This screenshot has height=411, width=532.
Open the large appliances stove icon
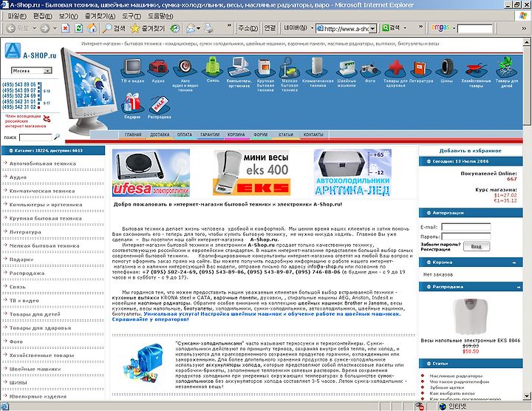[265, 67]
